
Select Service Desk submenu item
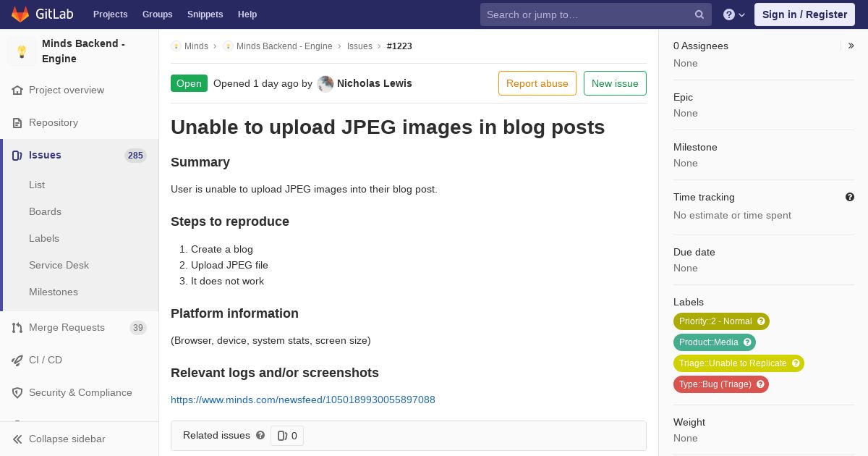point(59,266)
